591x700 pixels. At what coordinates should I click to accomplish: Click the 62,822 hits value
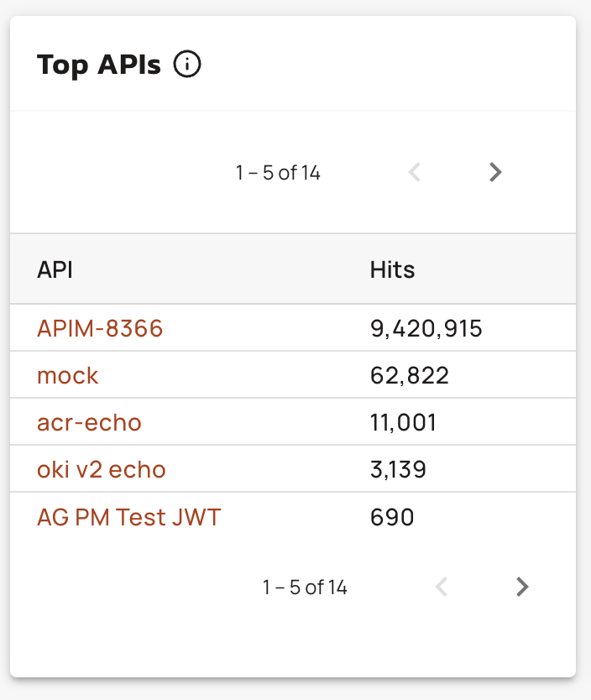410,375
